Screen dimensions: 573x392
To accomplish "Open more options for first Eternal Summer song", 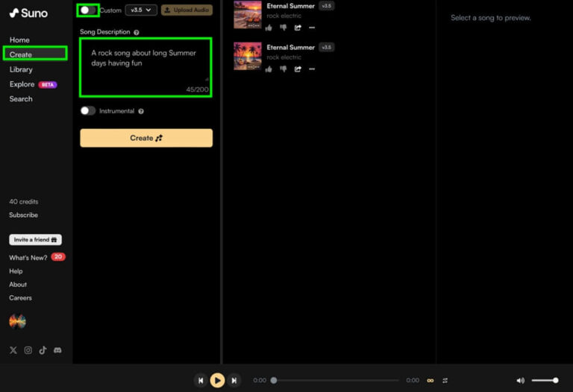I will [x=312, y=28].
